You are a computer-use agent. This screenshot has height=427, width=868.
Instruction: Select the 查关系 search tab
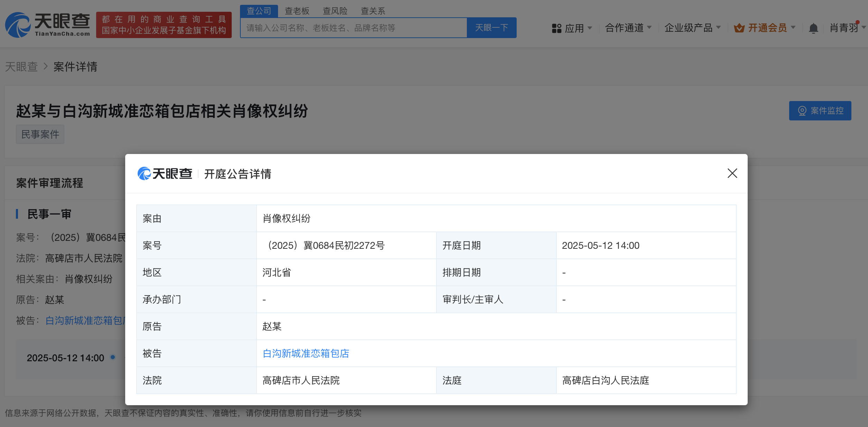[x=373, y=11]
